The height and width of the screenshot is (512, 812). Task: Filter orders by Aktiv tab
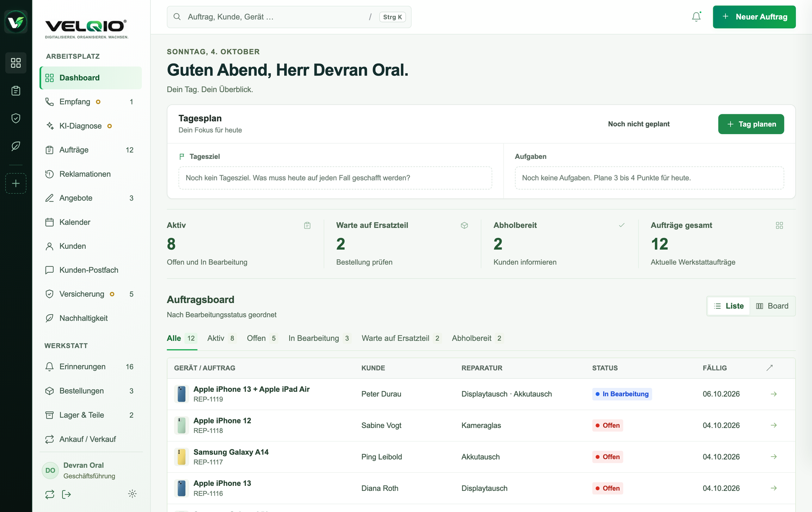tap(222, 338)
